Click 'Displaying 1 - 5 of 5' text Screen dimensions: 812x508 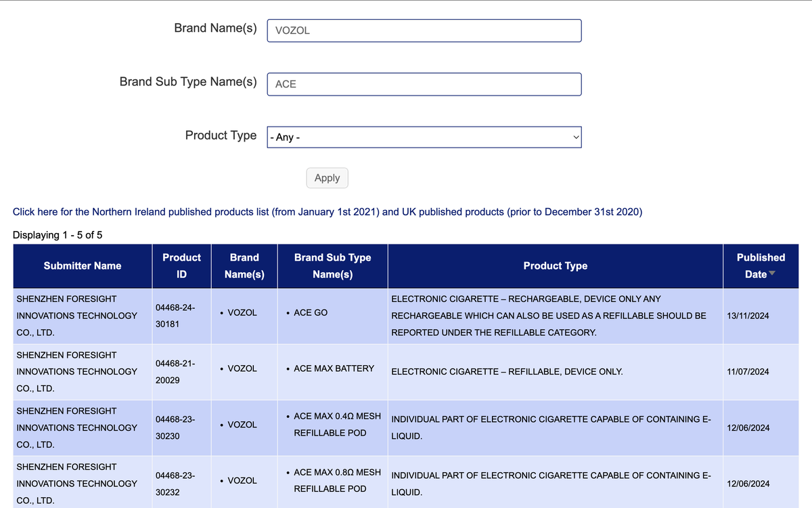coord(58,235)
